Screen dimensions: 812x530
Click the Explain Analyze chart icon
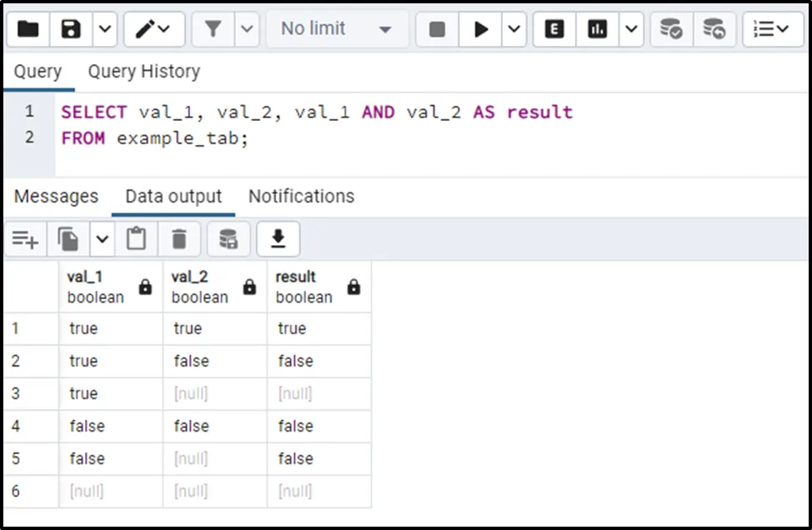click(598, 29)
